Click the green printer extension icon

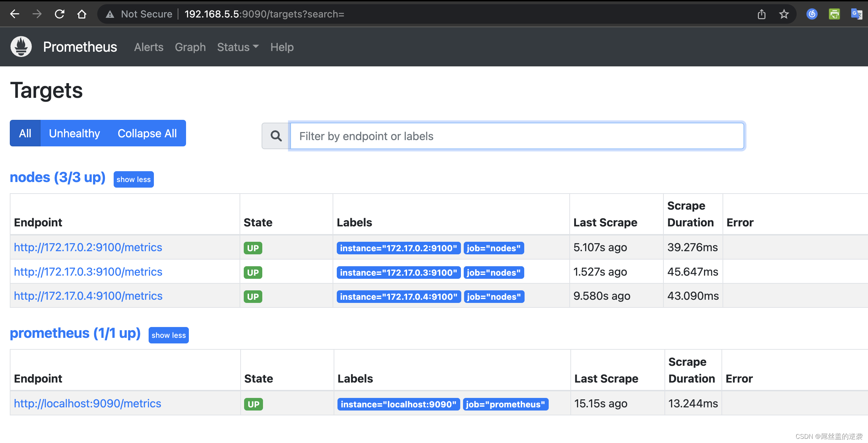click(x=834, y=14)
